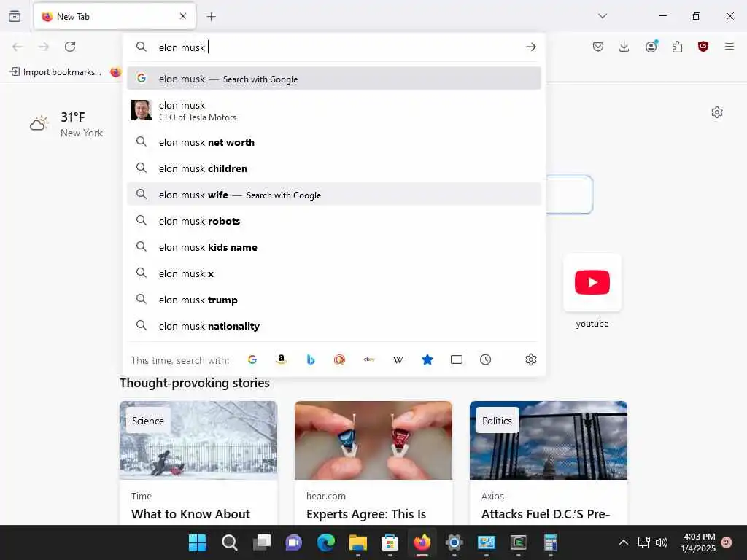Viewport: 747px width, 560px height.
Task: Select 'elon musk — Search with Google' suggestion
Action: click(334, 79)
